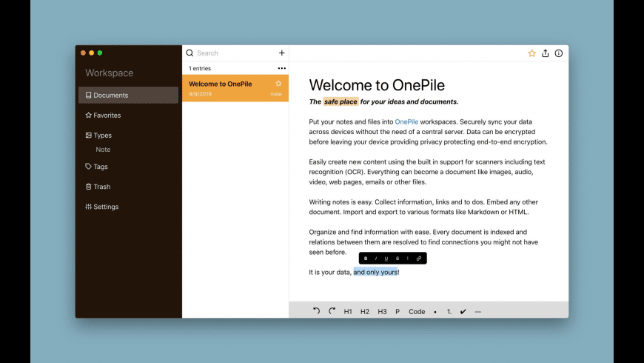The width and height of the screenshot is (644, 363).
Task: Insert horizontal rule
Action: 477,312
